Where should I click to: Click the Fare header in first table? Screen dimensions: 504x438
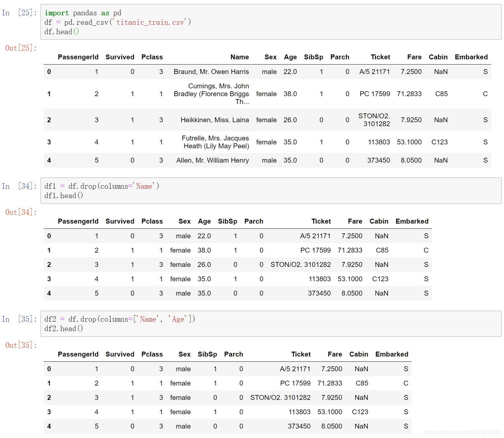[x=414, y=57]
